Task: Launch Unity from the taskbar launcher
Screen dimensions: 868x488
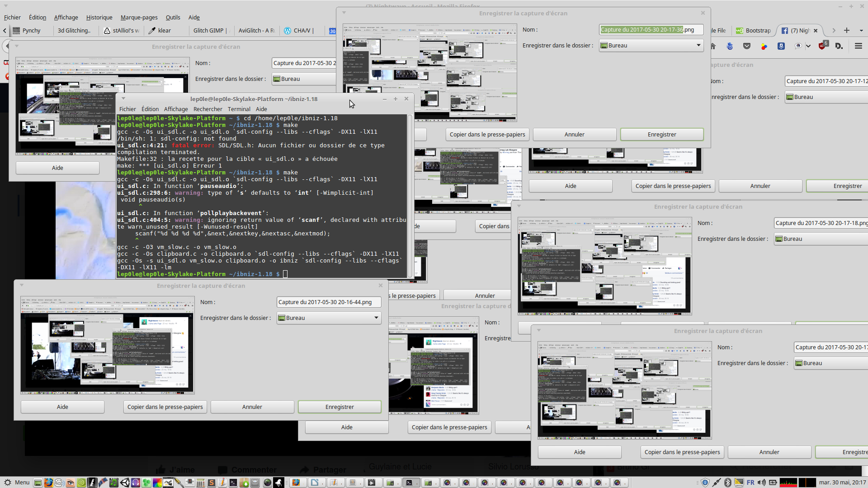Action: [x=125, y=483]
